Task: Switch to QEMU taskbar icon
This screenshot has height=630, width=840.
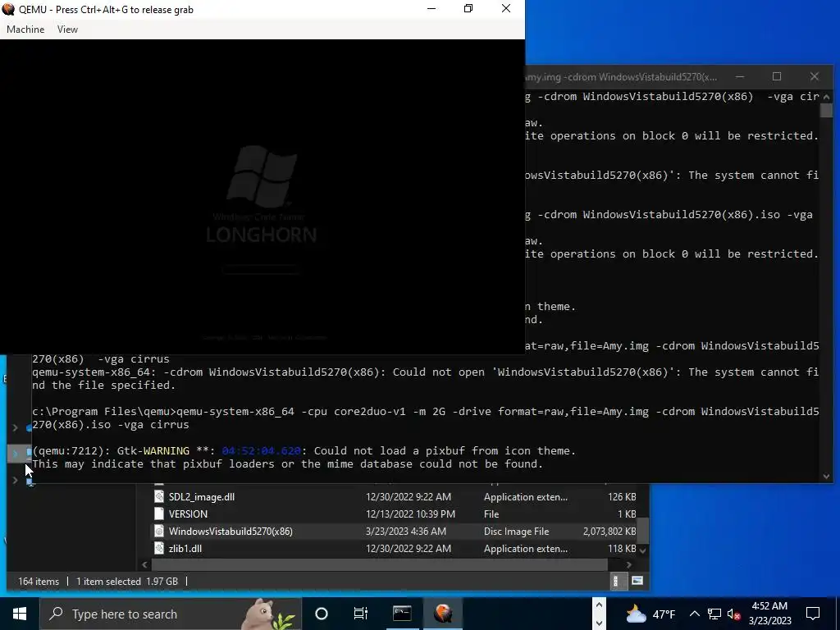Action: coord(443,614)
